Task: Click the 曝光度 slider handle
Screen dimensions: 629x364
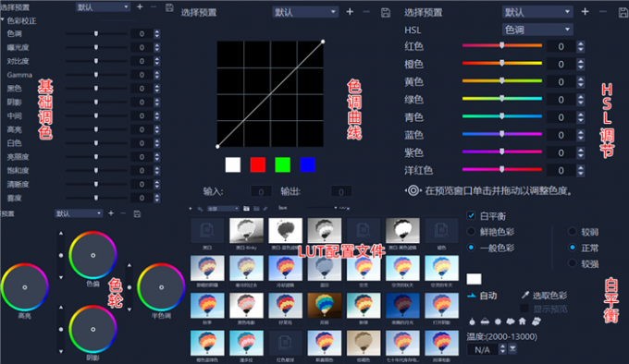Action: click(x=96, y=47)
